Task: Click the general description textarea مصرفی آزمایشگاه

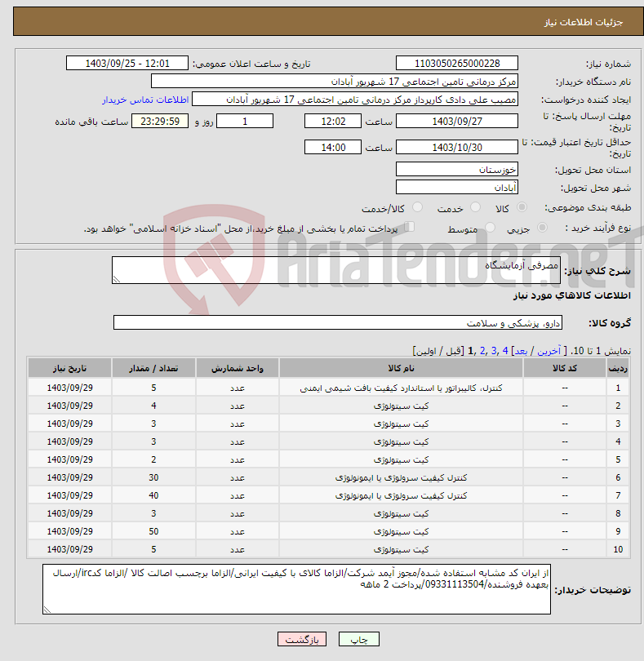Action: point(336,270)
